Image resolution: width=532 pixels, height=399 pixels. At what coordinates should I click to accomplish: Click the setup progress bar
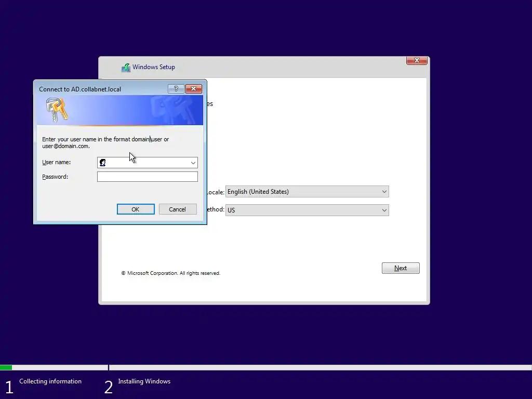(x=266, y=367)
